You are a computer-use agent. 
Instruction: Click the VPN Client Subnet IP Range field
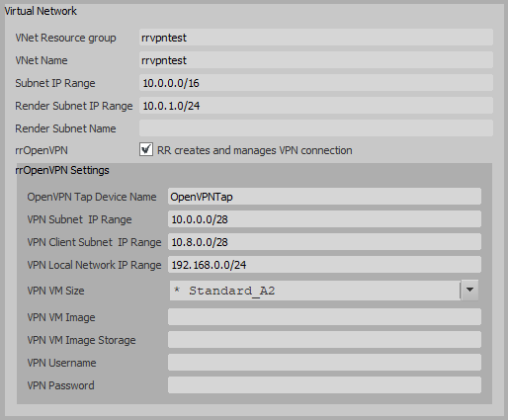(324, 242)
